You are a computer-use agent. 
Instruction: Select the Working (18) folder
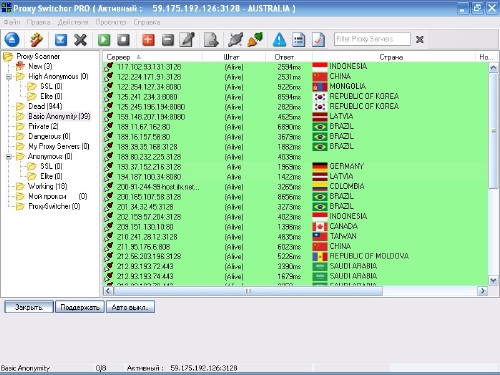(47, 186)
